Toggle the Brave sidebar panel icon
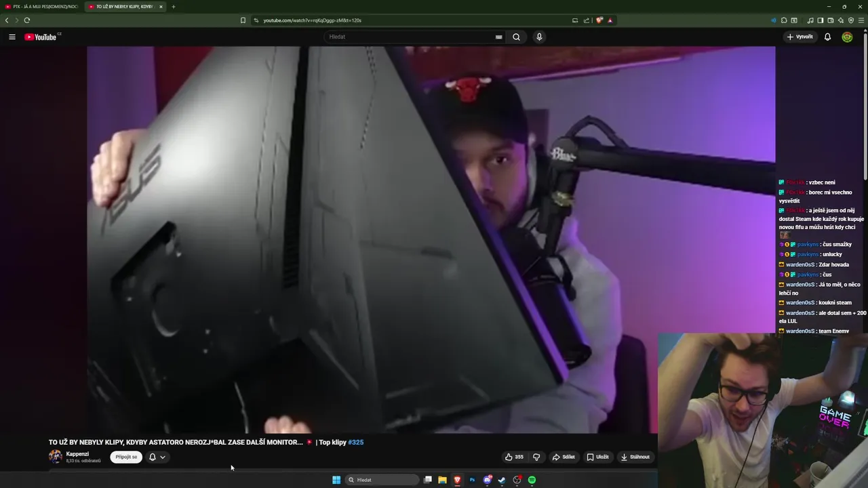Image resolution: width=868 pixels, height=488 pixels. click(x=820, y=20)
